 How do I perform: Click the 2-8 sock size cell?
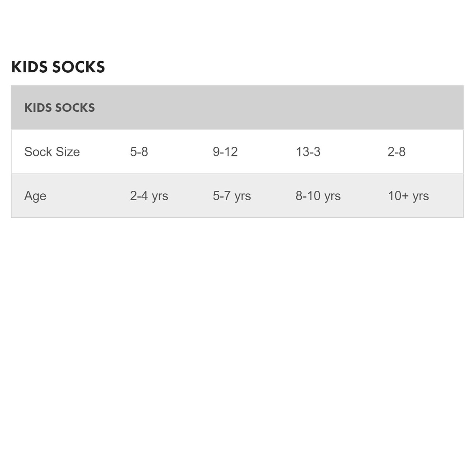[x=396, y=152]
